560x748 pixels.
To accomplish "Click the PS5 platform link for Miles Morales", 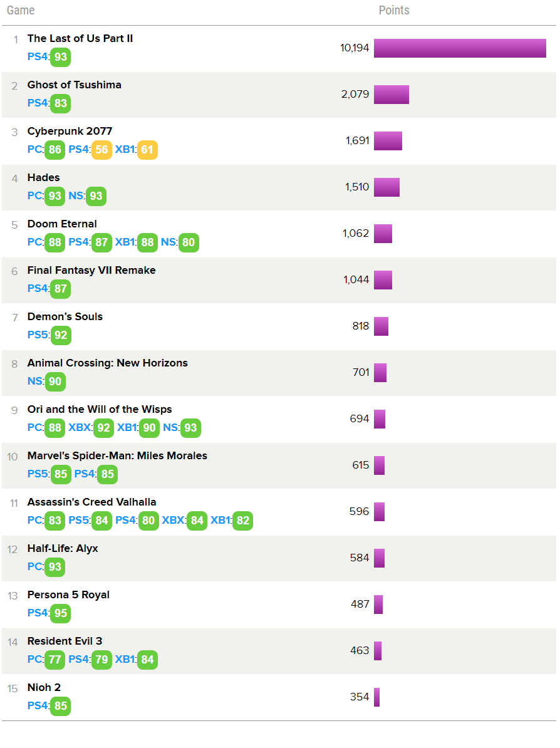I will (x=38, y=474).
